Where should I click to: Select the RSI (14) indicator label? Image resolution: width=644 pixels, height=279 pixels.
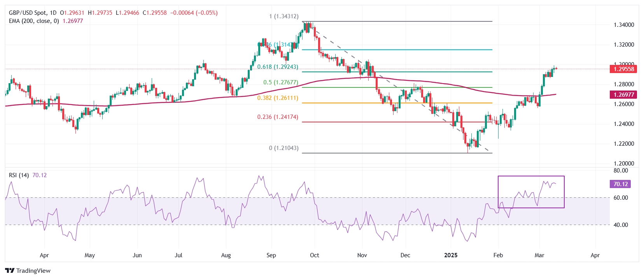(19, 175)
